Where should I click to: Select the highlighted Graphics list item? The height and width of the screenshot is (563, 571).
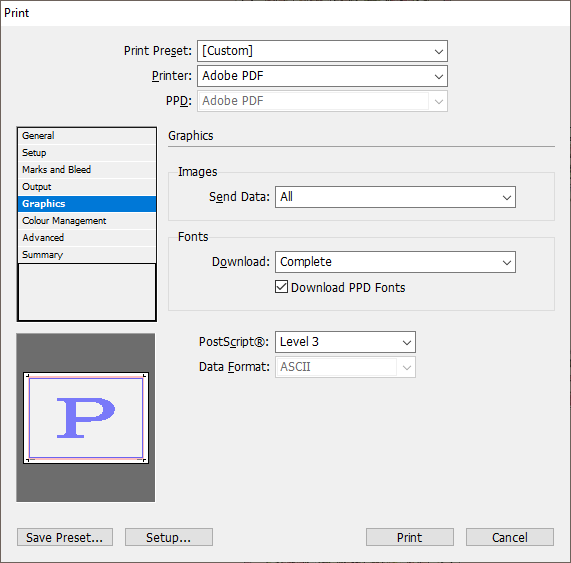(87, 204)
